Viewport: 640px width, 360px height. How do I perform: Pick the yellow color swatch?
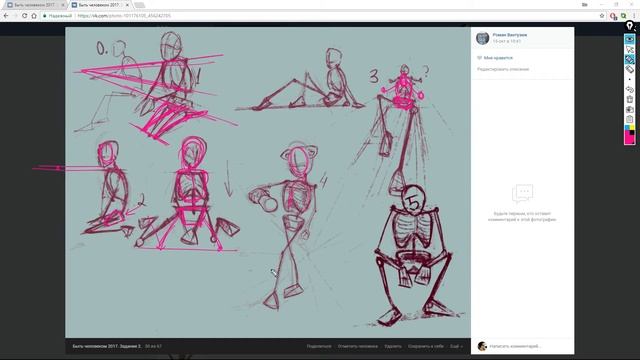pyautogui.click(x=632, y=128)
